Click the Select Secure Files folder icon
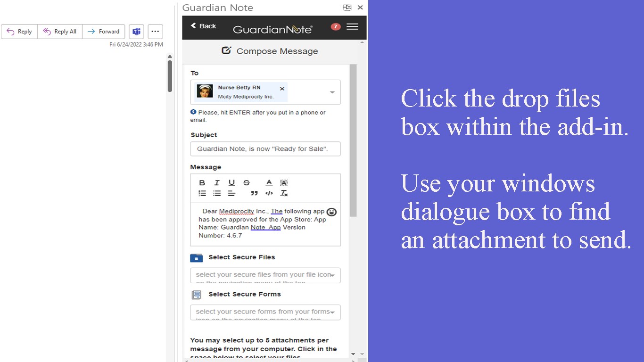Screen dimensions: 644x362 pyautogui.click(x=197, y=258)
